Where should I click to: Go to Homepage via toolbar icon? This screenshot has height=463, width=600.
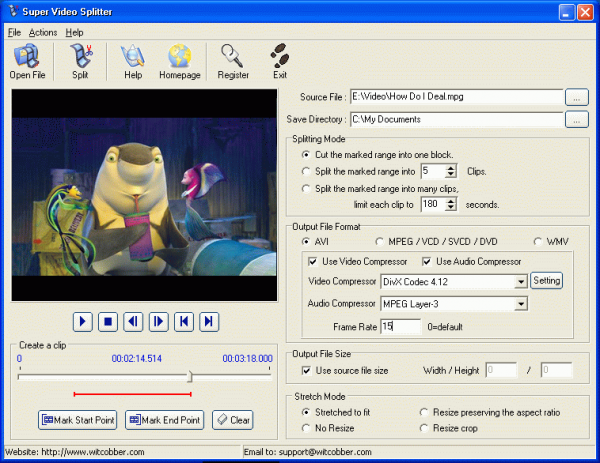(x=180, y=60)
